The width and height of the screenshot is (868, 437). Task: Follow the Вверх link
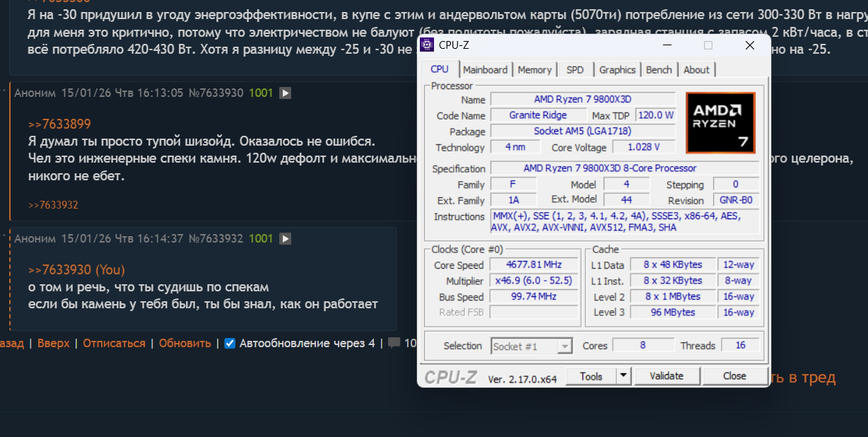54,343
